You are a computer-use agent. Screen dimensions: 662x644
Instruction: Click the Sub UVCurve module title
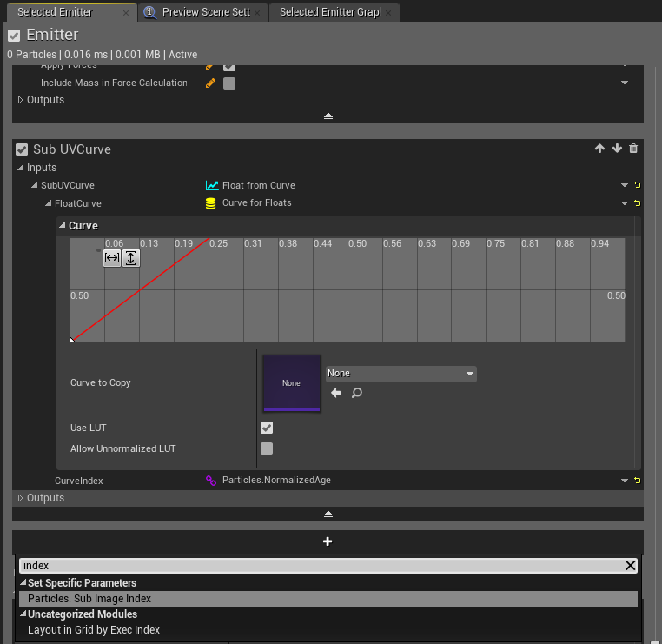coord(72,149)
